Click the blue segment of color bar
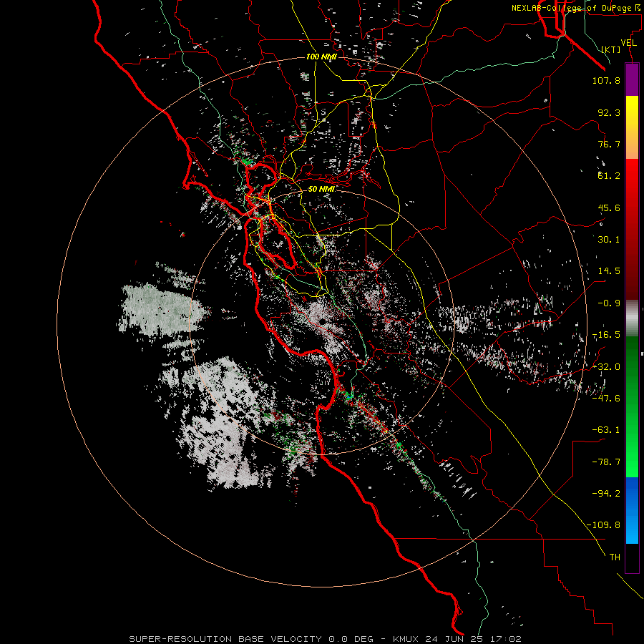The height and width of the screenshot is (644, 644). 632,510
